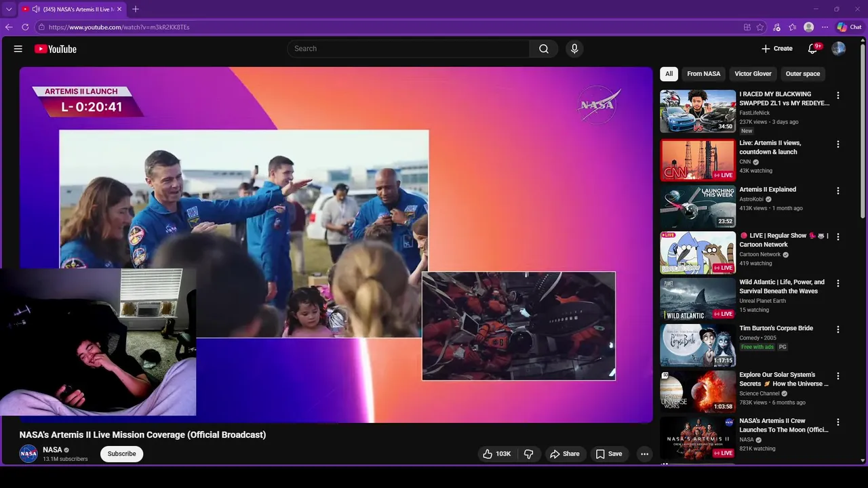The image size is (868, 488).
Task: Open I RACED MY BLACKWING thumbnail
Action: (x=698, y=111)
